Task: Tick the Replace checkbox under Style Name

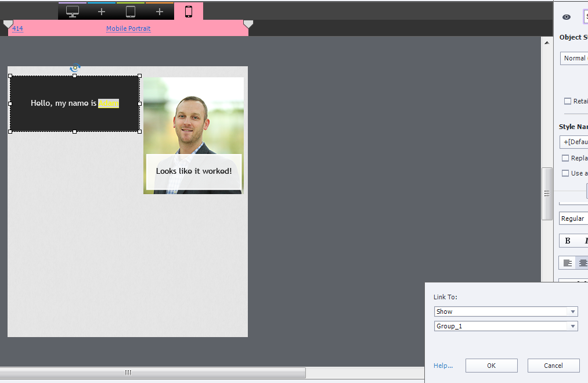Action: pos(565,158)
